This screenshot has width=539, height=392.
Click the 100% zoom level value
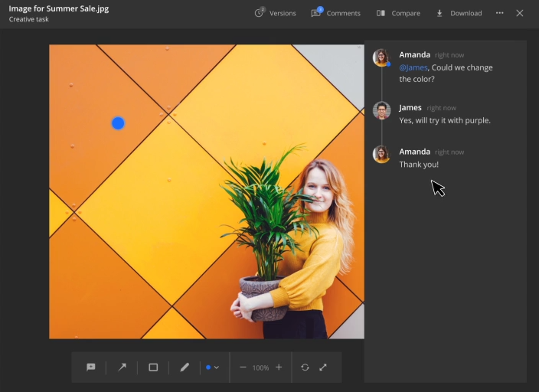[x=260, y=367]
